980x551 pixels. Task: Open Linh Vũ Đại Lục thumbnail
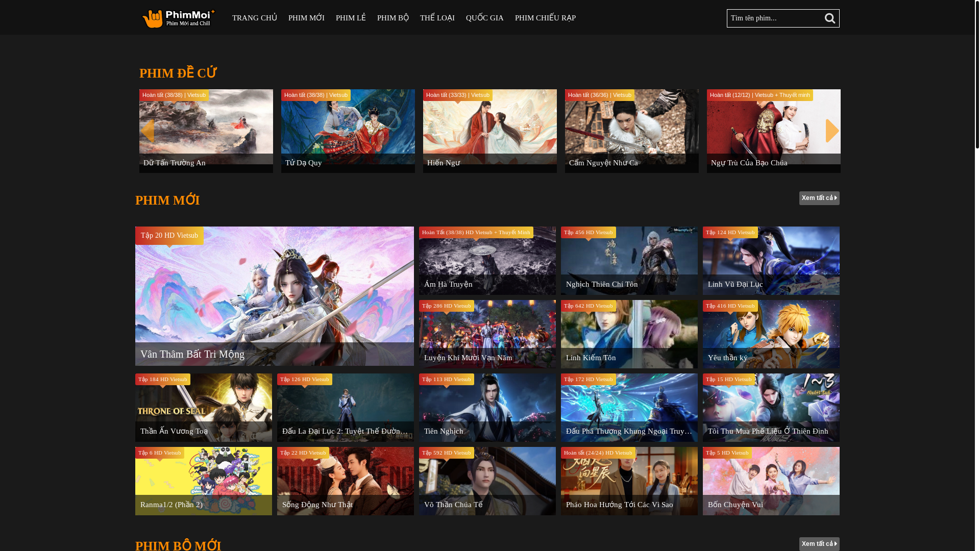pos(771,261)
